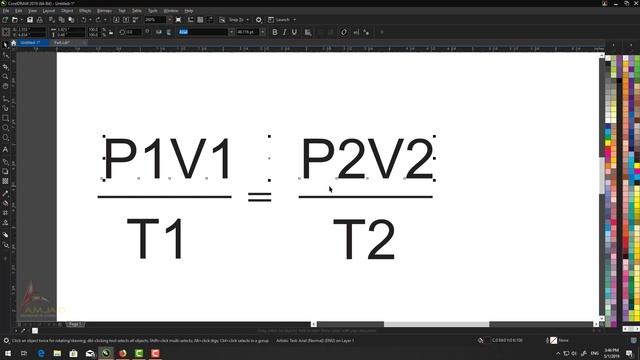The width and height of the screenshot is (640, 360).
Task: Select the Rectangle tool
Action: coord(5,118)
